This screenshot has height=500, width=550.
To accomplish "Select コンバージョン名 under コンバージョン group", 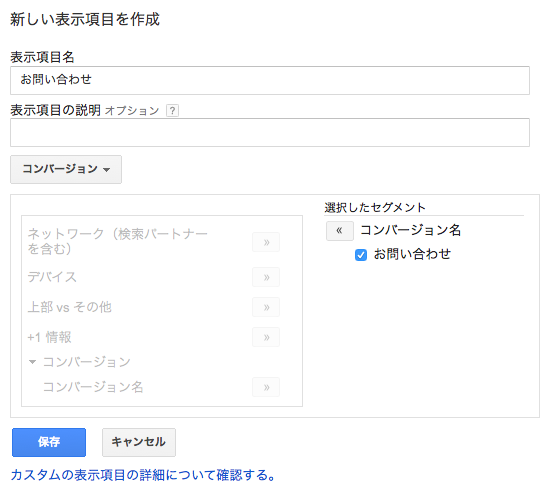I will click(93, 387).
